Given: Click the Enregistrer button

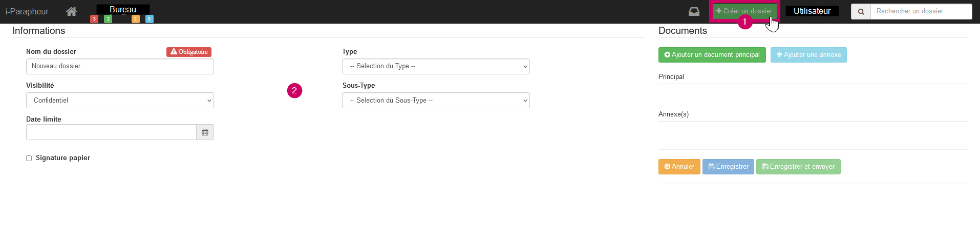Looking at the screenshot, I should (x=728, y=167).
